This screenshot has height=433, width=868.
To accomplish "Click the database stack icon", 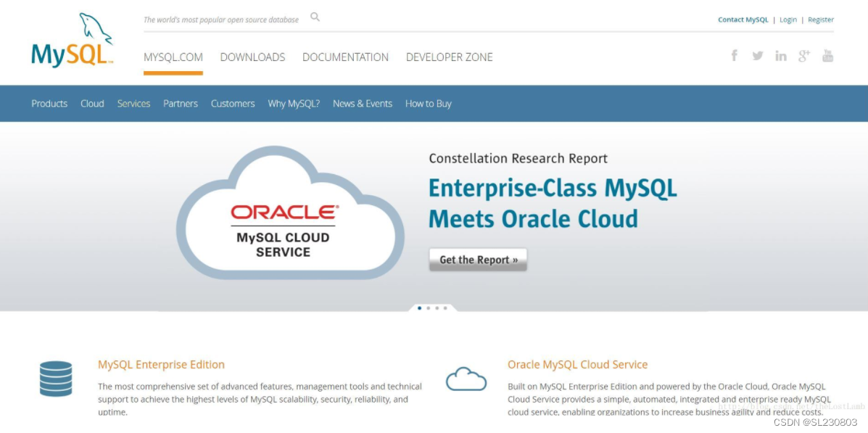I will click(x=56, y=379).
